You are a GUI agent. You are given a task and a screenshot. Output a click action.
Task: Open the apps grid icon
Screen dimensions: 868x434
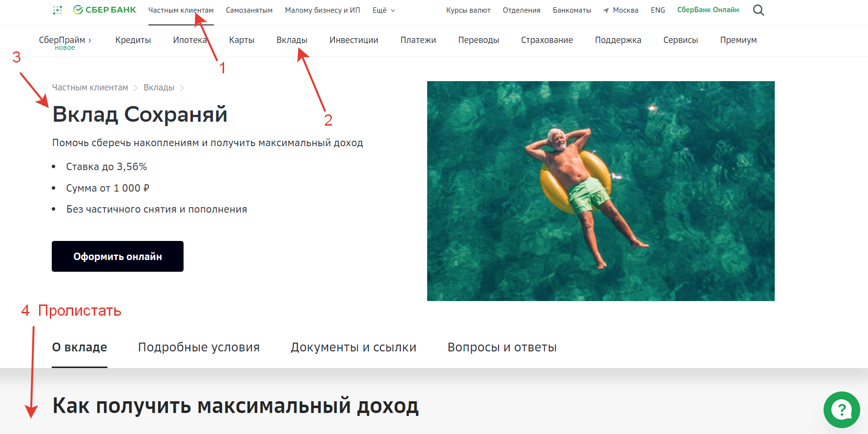[x=58, y=10]
